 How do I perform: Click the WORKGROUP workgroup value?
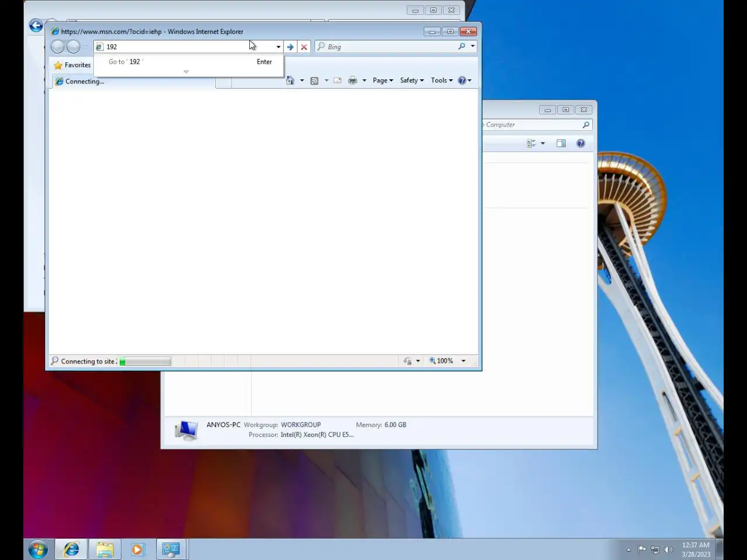point(301,425)
